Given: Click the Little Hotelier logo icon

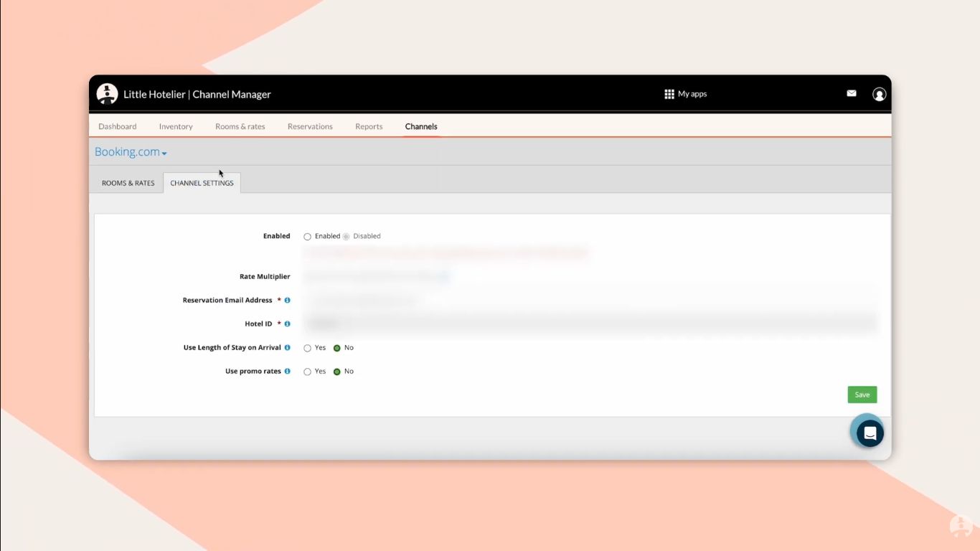Looking at the screenshot, I should point(107,94).
